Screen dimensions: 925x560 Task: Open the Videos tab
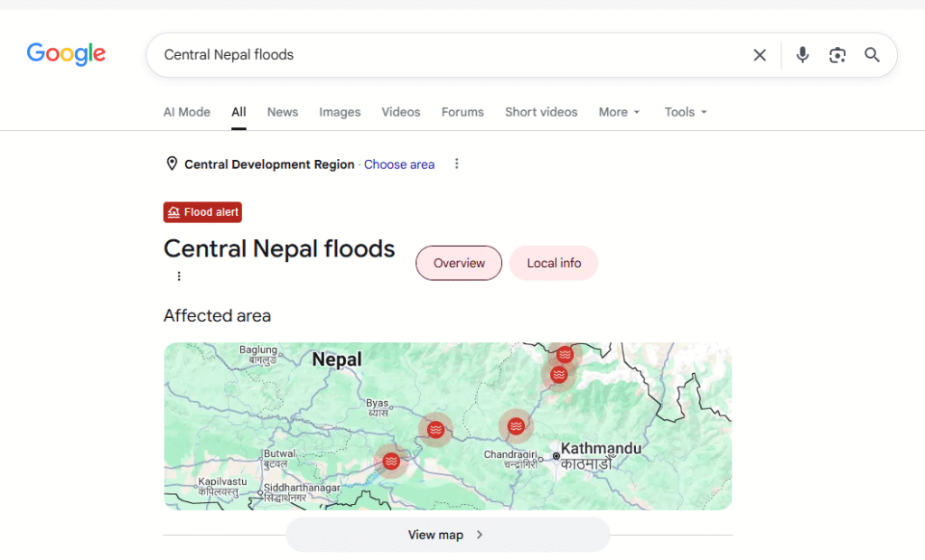coord(400,112)
